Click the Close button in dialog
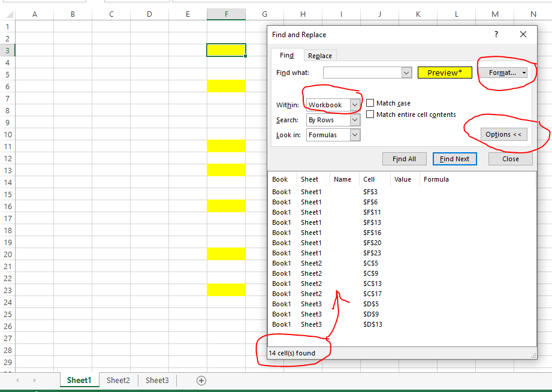Screen dimensions: 552x392 [x=511, y=159]
